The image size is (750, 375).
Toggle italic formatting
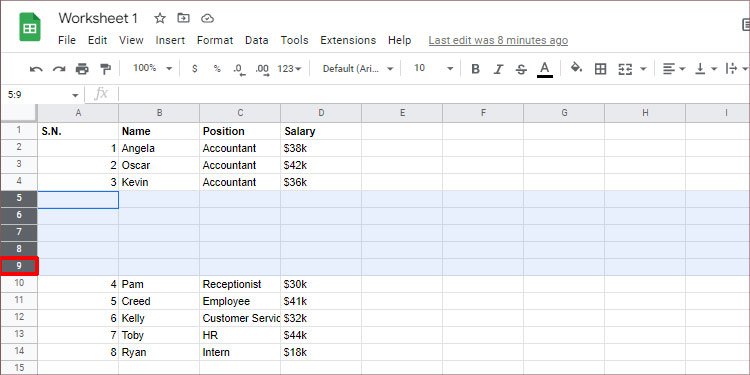point(498,69)
